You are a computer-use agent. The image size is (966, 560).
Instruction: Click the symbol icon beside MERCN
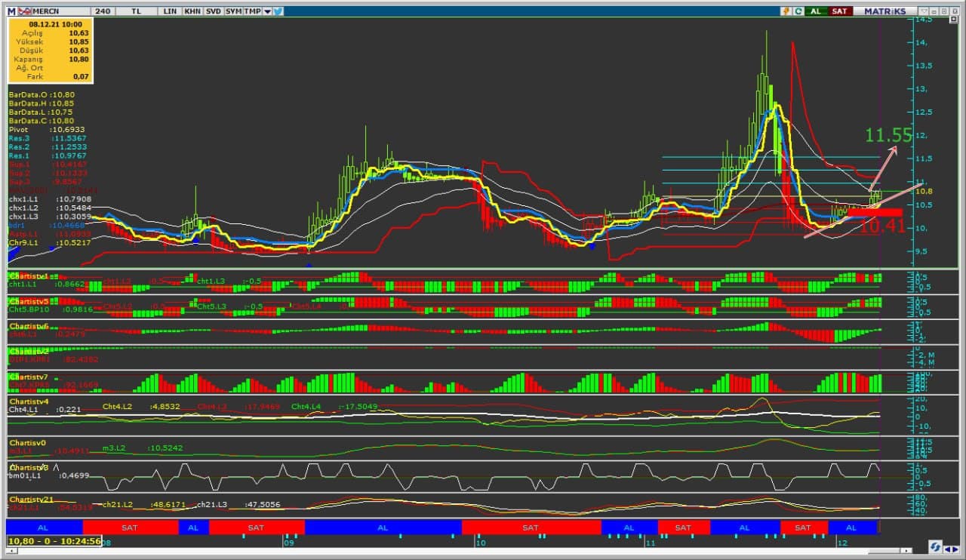25,11
